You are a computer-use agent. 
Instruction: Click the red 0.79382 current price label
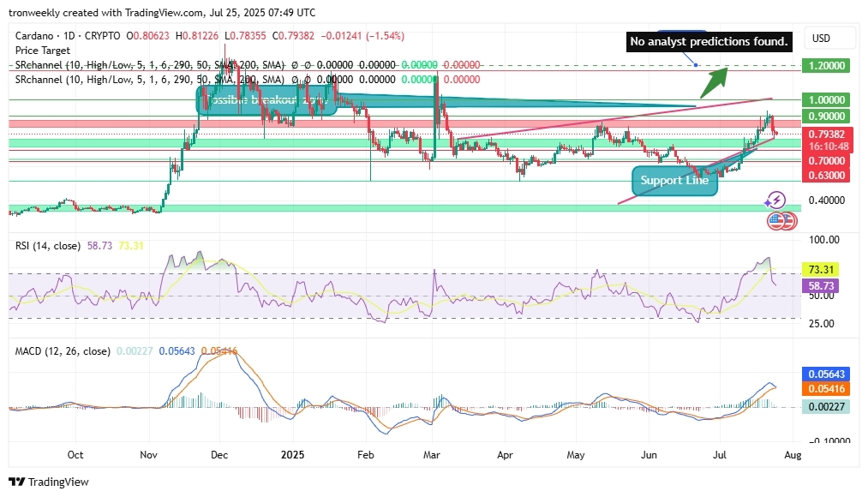(825, 135)
